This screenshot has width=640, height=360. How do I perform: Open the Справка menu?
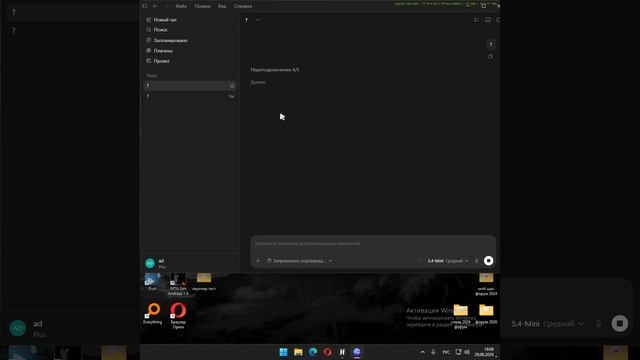243,6
